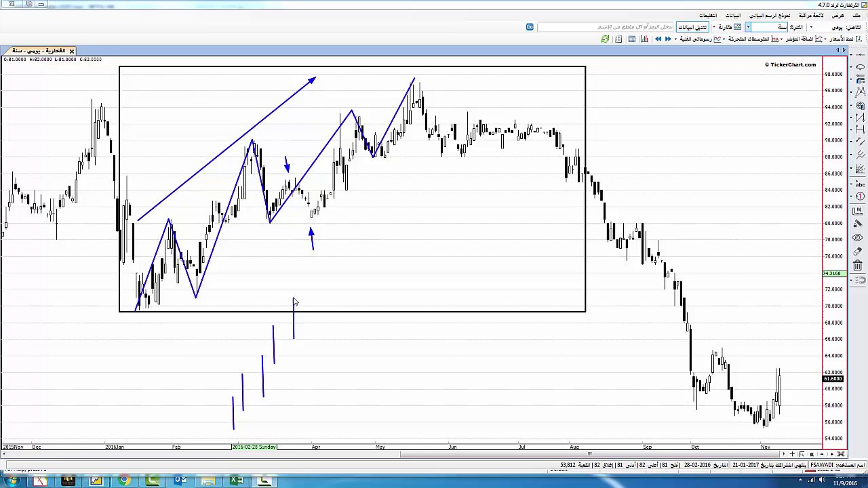
Task: Click the tab scroll left arrow
Action: pos(839,51)
